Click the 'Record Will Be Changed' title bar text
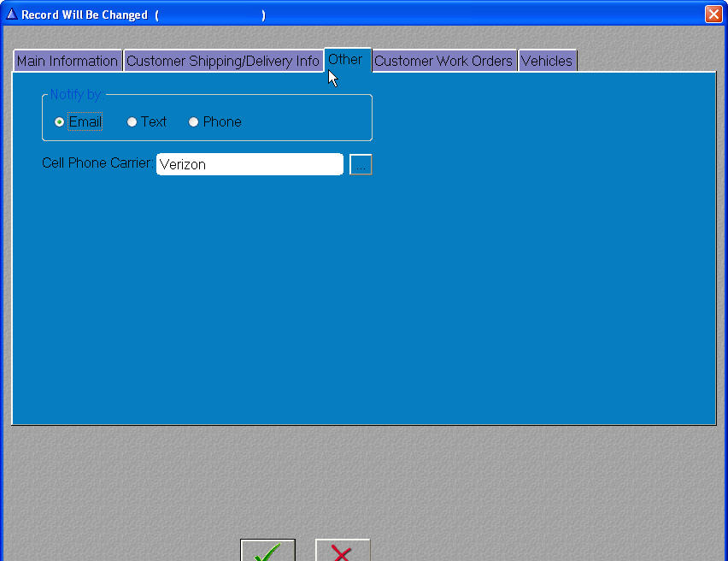The height and width of the screenshot is (561, 728). [x=85, y=15]
